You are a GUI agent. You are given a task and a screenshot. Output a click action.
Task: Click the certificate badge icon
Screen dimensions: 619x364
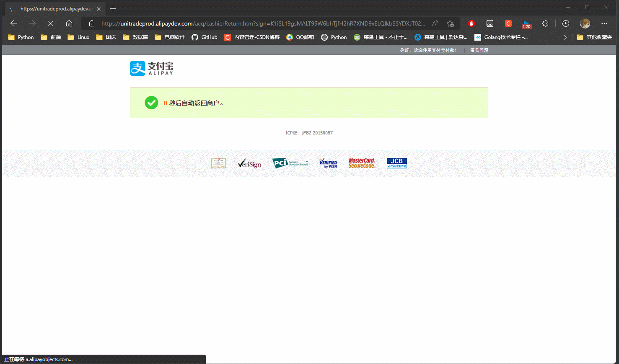(219, 163)
